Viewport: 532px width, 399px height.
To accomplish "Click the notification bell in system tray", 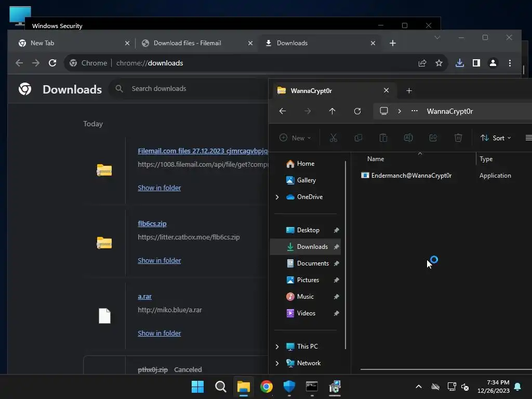I will pyautogui.click(x=518, y=387).
